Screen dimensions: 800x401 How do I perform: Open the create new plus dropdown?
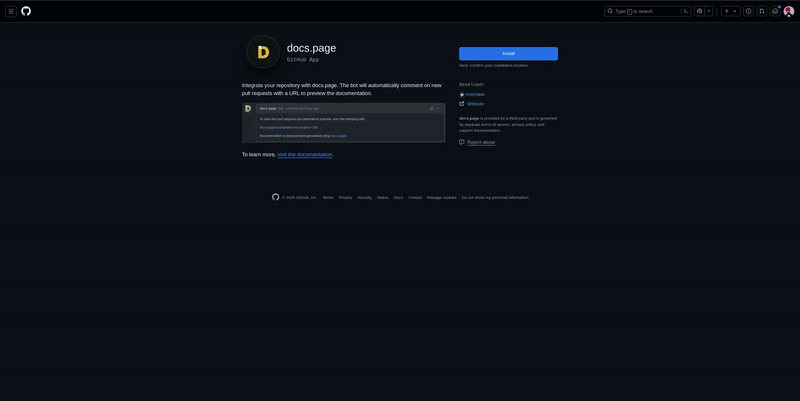pos(731,11)
